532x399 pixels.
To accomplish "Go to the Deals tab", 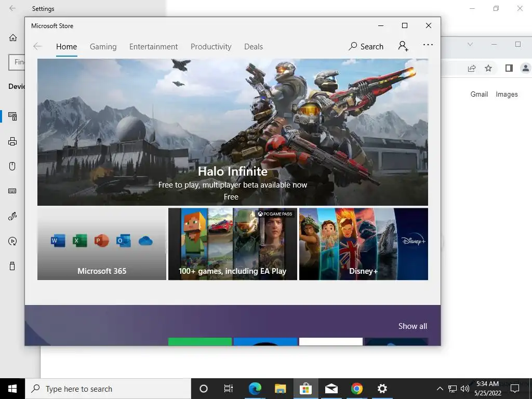I will 254,46.
